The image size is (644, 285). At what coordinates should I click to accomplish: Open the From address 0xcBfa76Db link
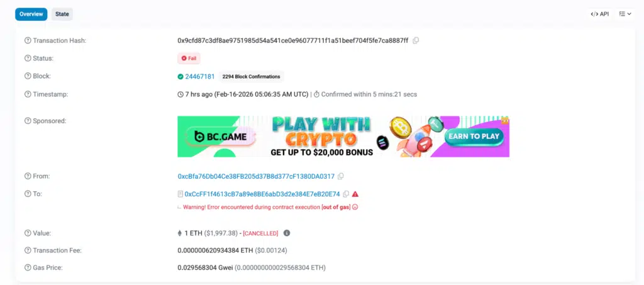click(257, 176)
